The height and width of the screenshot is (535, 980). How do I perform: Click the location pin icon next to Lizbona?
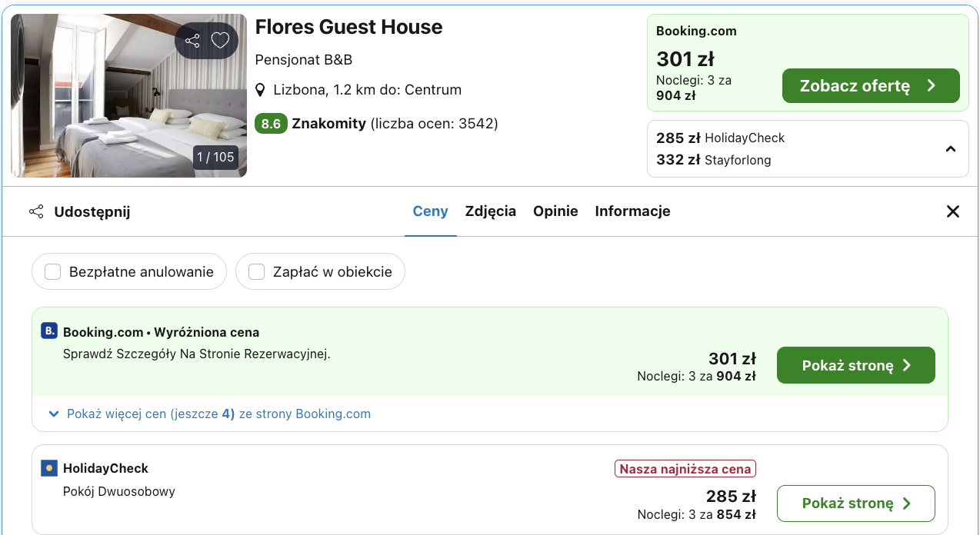[260, 90]
